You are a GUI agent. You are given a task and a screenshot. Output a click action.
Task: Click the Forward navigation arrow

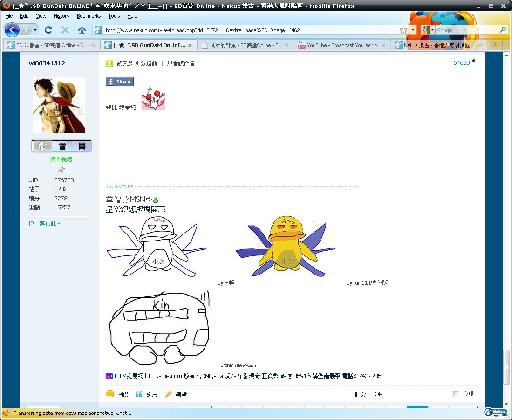click(x=26, y=30)
